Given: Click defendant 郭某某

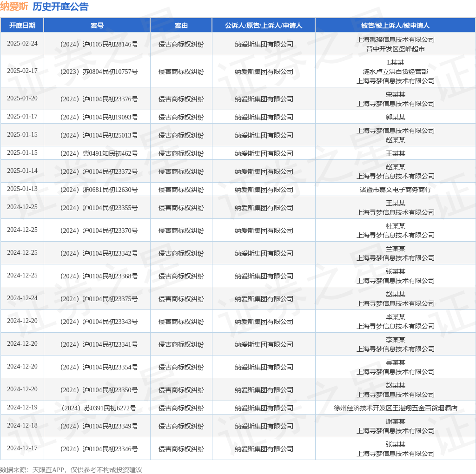Looking at the screenshot, I should pos(396,117).
